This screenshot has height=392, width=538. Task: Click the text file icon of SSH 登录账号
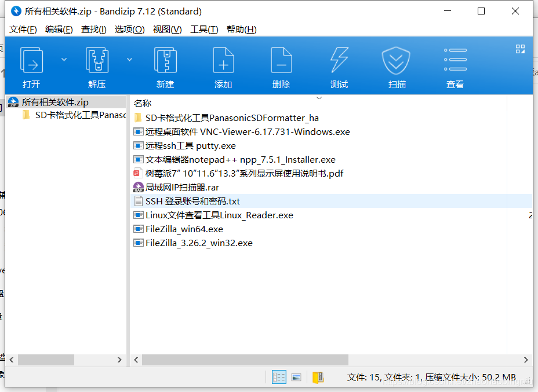click(x=139, y=201)
